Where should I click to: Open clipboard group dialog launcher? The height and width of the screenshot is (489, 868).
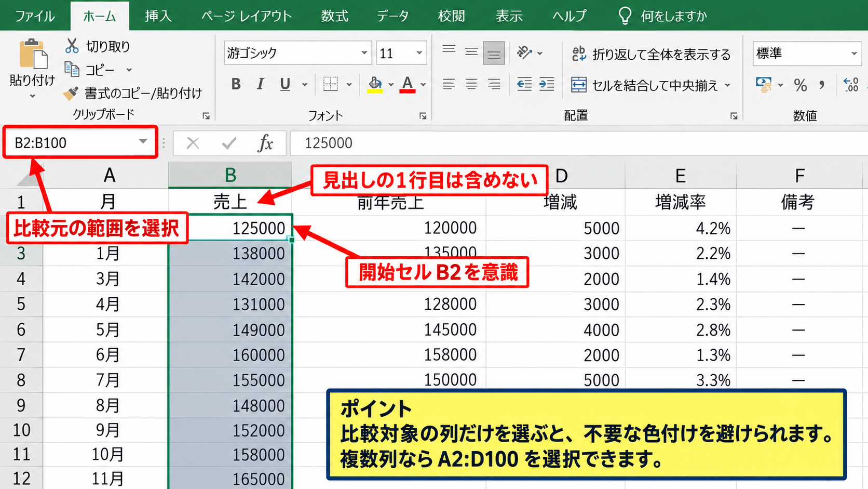click(206, 116)
